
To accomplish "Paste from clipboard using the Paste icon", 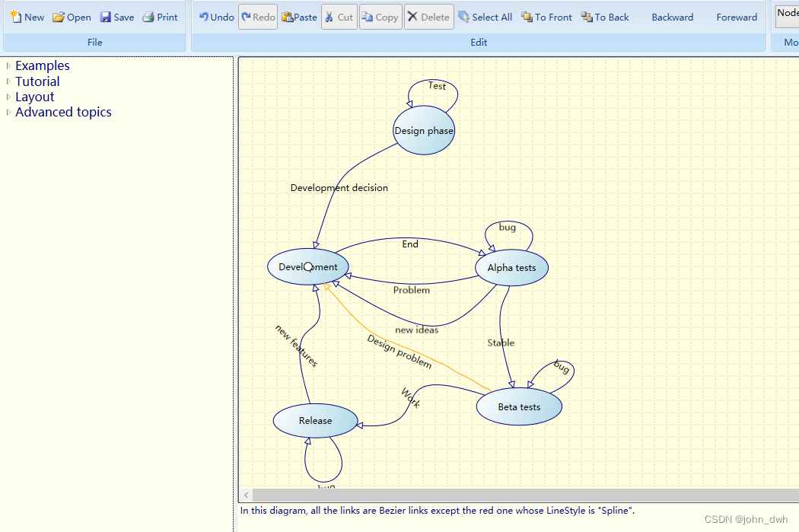I will (299, 16).
